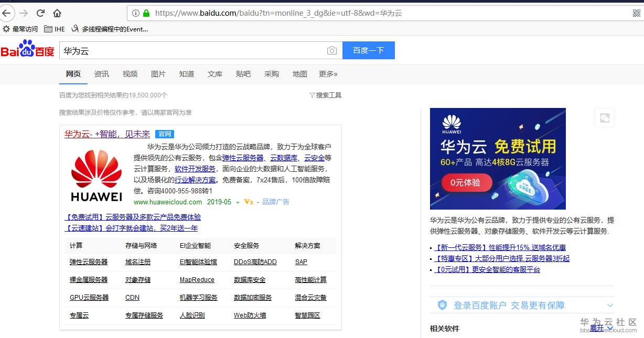Open the IHE bookmark folder
644x338 pixels.
pyautogui.click(x=55, y=29)
